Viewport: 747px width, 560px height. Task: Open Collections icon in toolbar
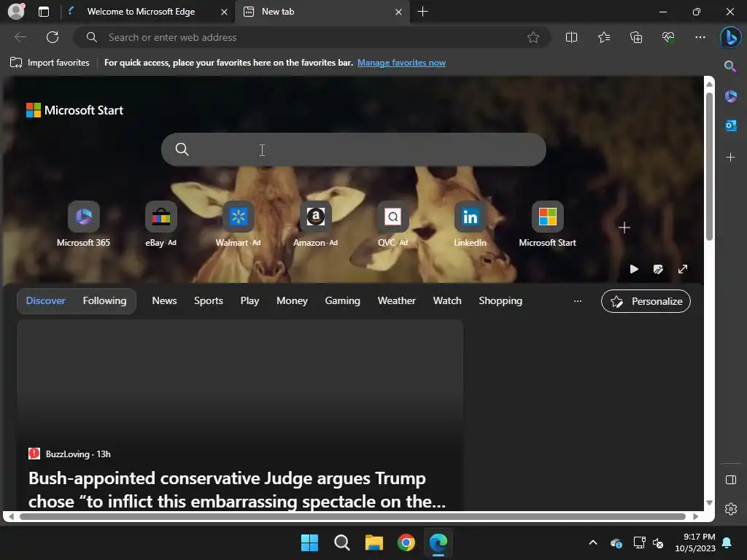636,37
